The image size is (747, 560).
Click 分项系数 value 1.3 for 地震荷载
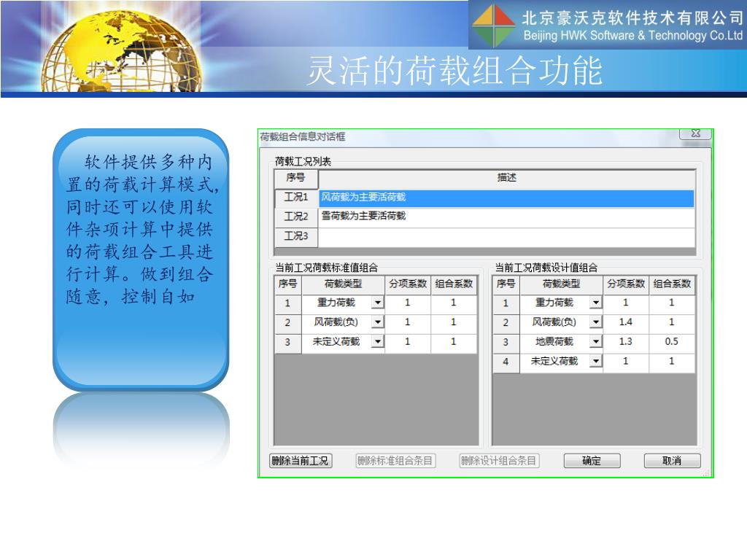625,342
